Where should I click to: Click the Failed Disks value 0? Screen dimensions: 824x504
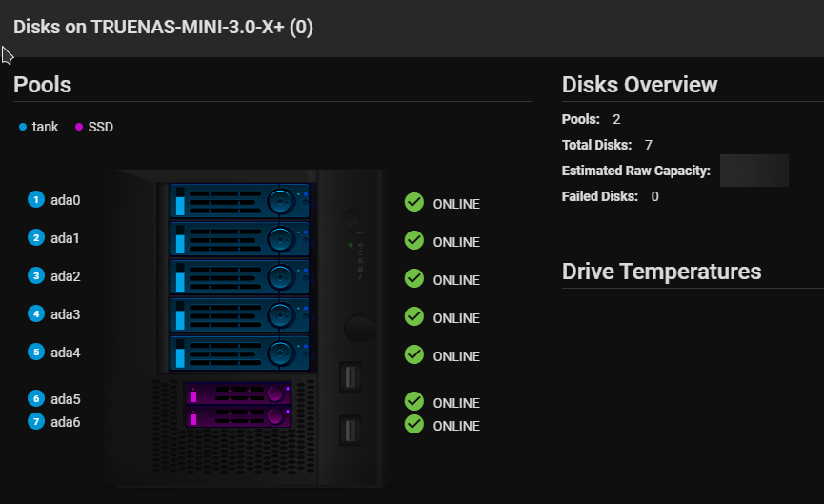pyautogui.click(x=654, y=196)
